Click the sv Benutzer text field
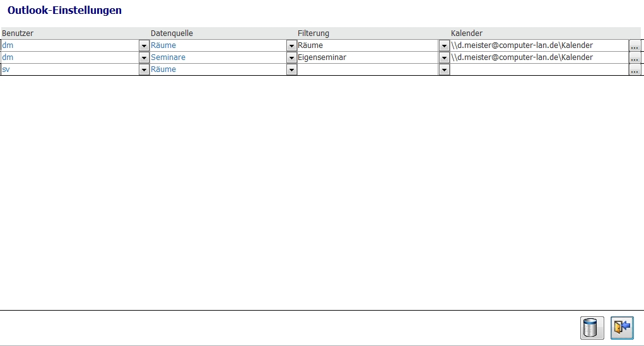The image size is (644, 346). [69, 69]
